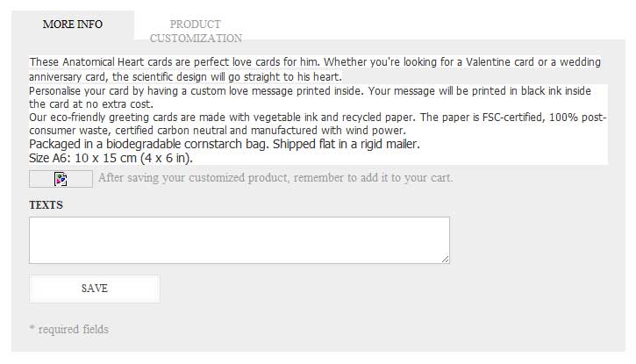Click the SAVE button
Screen dimensions: 636x364
pyautogui.click(x=95, y=289)
